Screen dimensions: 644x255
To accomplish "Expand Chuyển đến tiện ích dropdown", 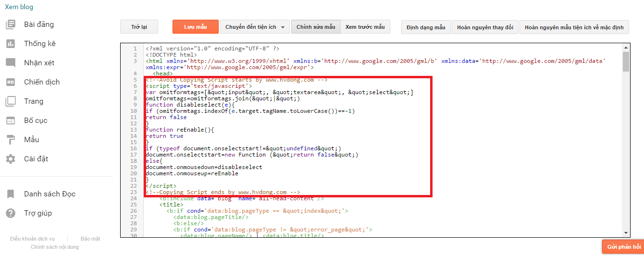I will 255,27.
